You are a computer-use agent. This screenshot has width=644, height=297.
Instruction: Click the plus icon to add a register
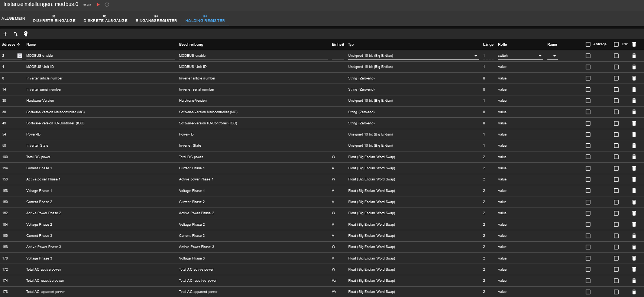(x=5, y=34)
